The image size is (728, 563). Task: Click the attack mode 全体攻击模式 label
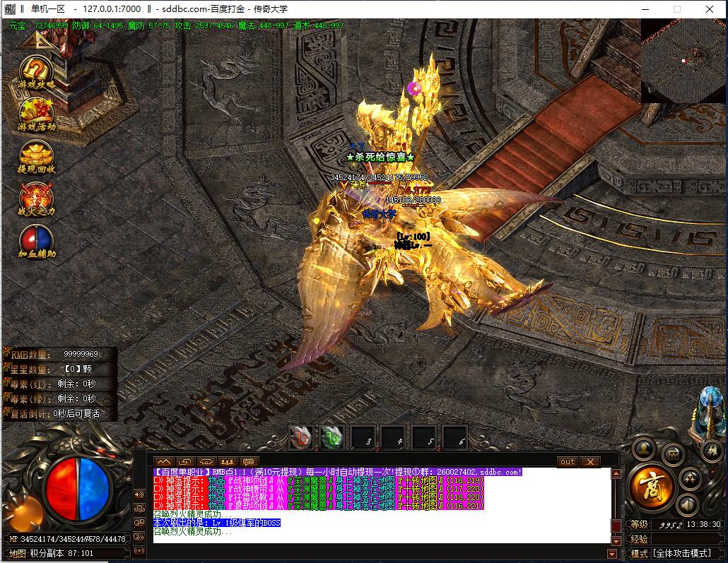pos(681,553)
